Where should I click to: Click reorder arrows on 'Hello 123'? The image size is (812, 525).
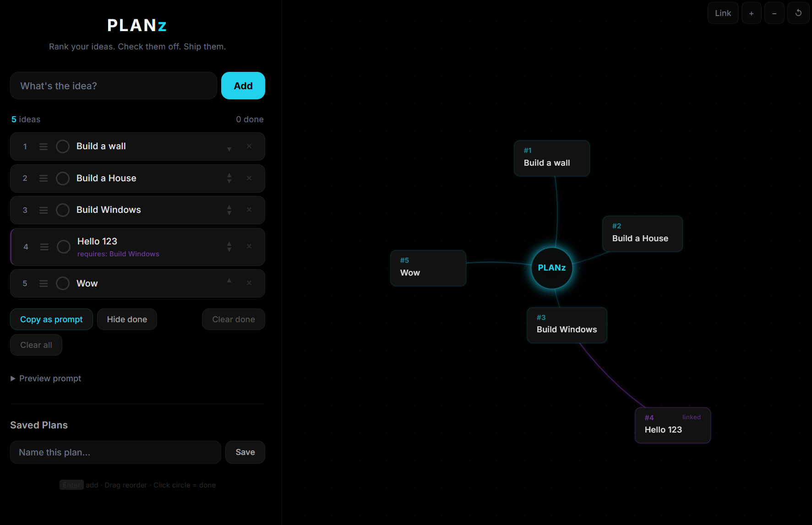pos(229,247)
